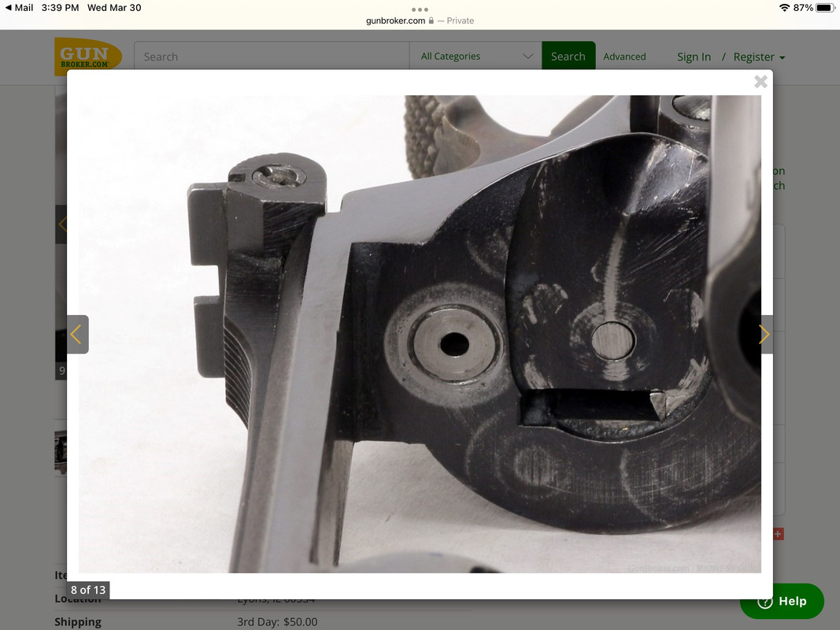Viewport: 840px width, 630px height.
Task: Click the 'Shipping' label
Action: (x=78, y=622)
